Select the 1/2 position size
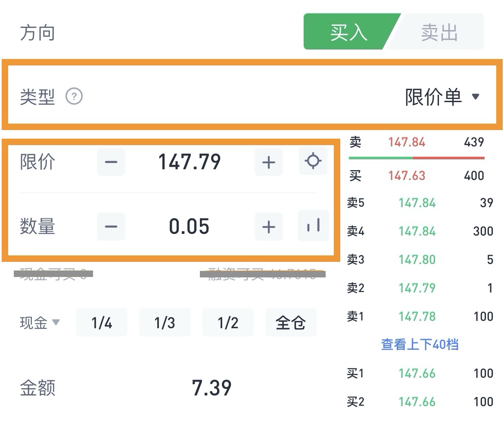 tap(228, 322)
